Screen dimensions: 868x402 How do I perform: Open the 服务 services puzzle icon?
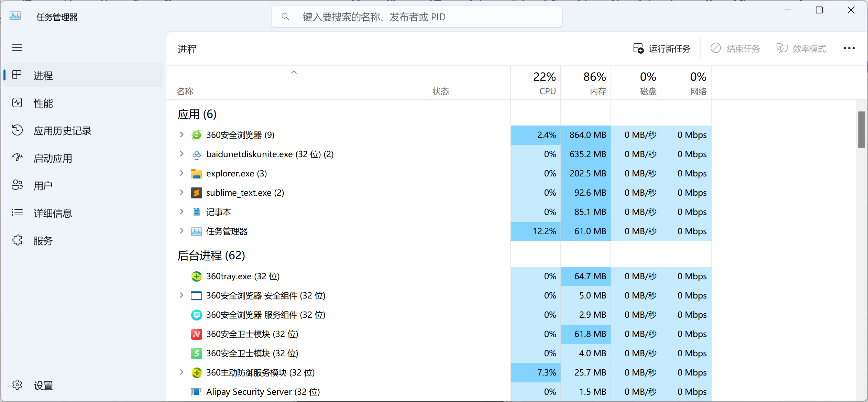17,240
